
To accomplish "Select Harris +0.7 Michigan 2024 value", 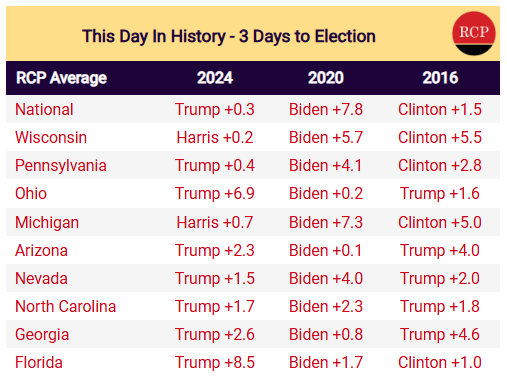I will point(215,222).
